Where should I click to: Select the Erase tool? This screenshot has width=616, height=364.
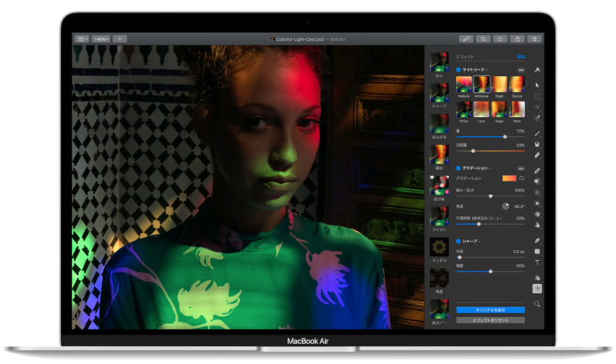[537, 155]
